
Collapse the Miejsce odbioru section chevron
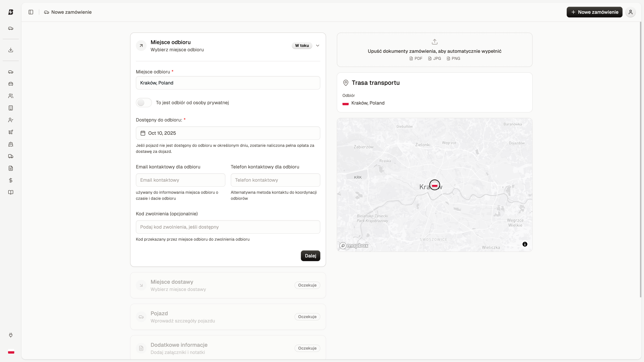(x=317, y=45)
